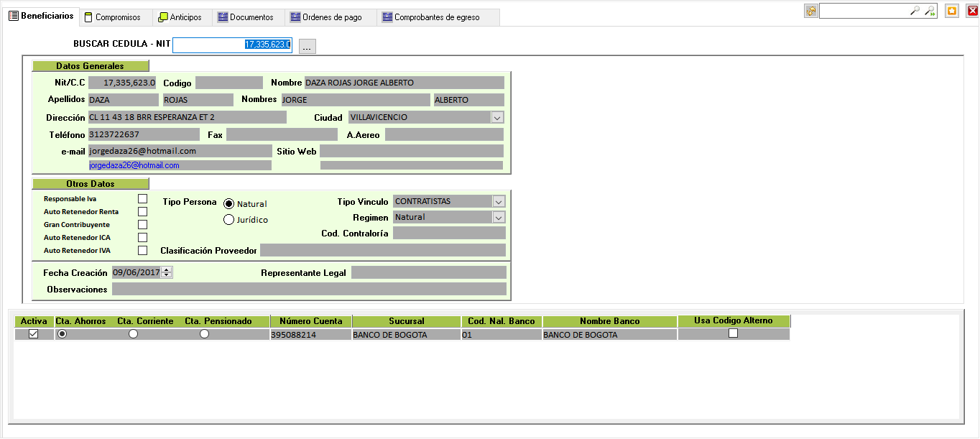Click the jorgedaza26@hotmail.com blue email link

139,165
